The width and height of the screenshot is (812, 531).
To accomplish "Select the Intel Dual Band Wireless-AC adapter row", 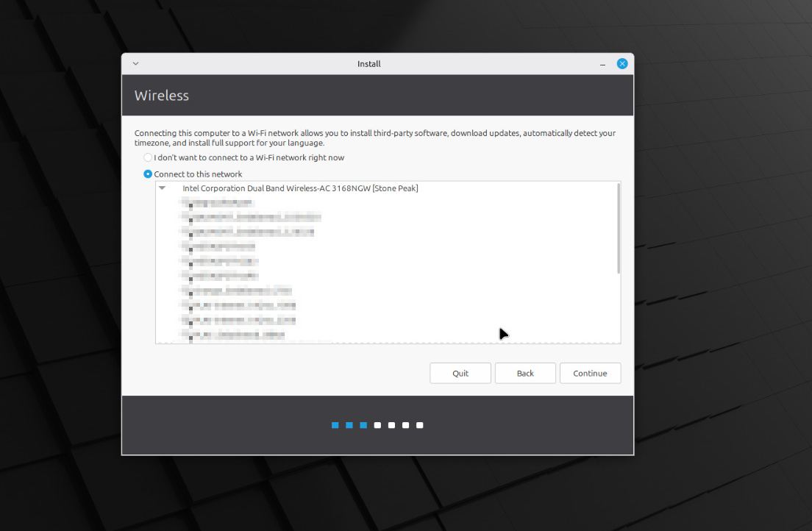I will click(x=300, y=188).
